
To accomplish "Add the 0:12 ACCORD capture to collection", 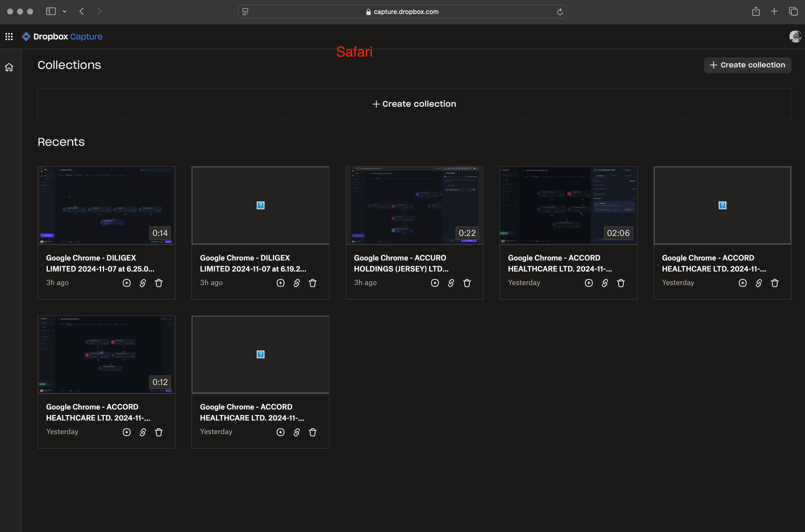I will (x=127, y=432).
